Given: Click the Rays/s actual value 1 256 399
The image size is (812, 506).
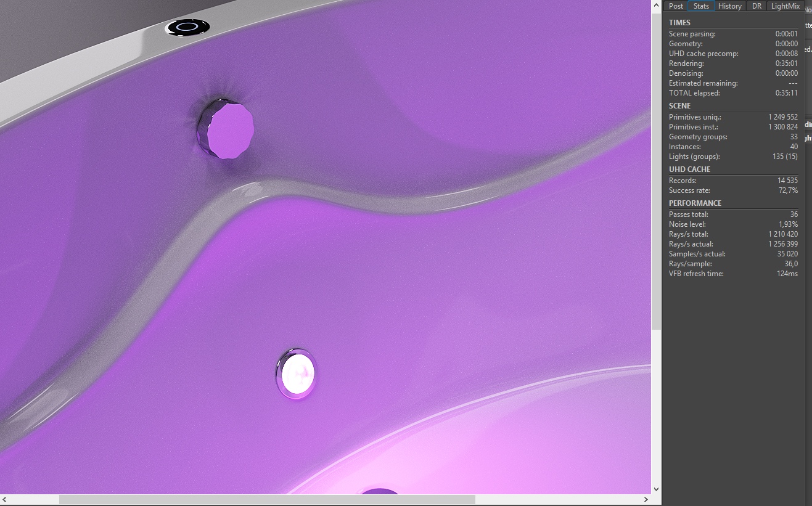Looking at the screenshot, I should tap(783, 245).
